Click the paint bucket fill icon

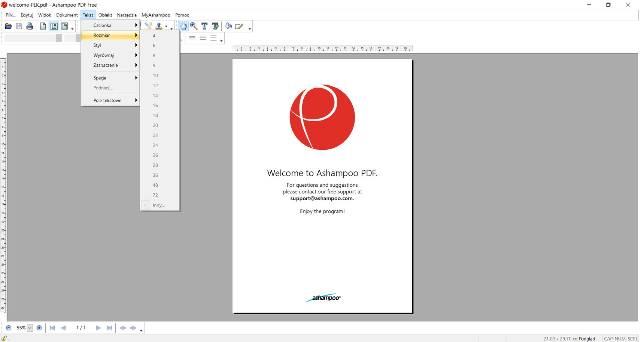point(228,26)
